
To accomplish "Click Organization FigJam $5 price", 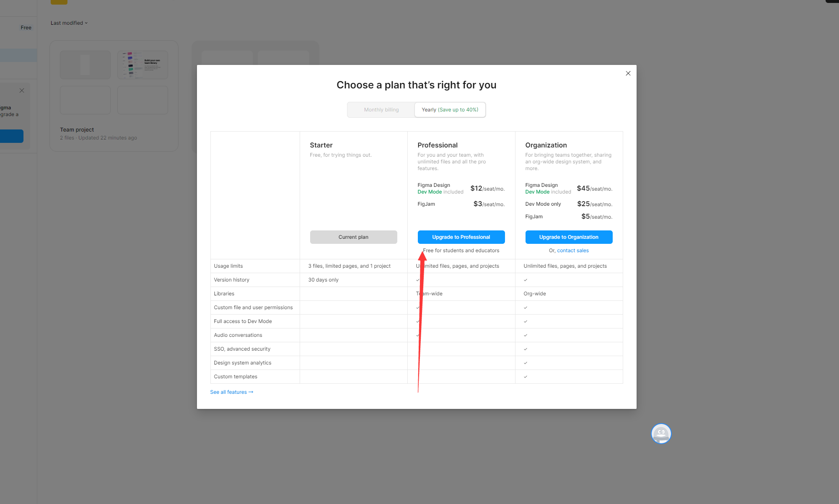I will click(597, 217).
